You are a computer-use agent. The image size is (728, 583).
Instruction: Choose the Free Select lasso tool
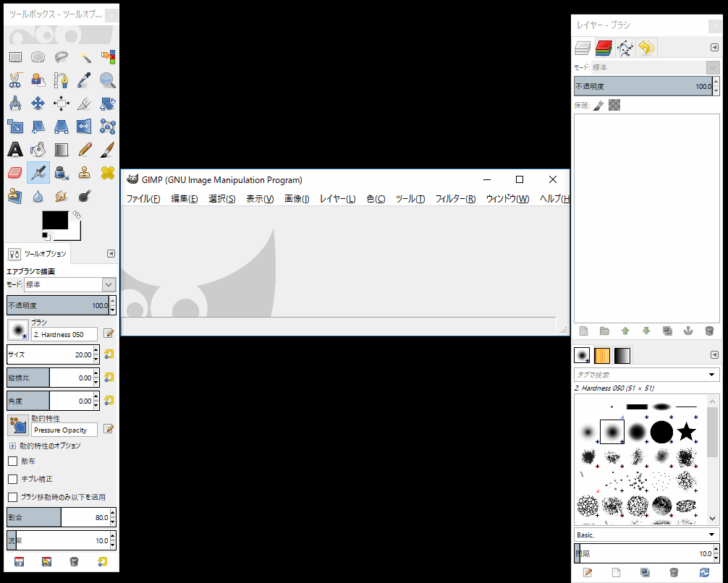point(62,57)
